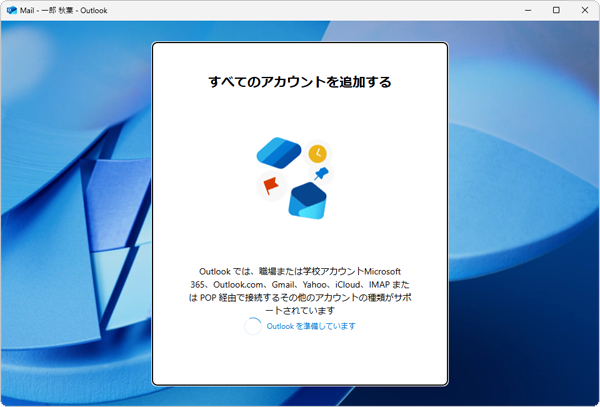Screen dimensions: 600x407
Task: Close the Outlook window
Action: coord(585,10)
